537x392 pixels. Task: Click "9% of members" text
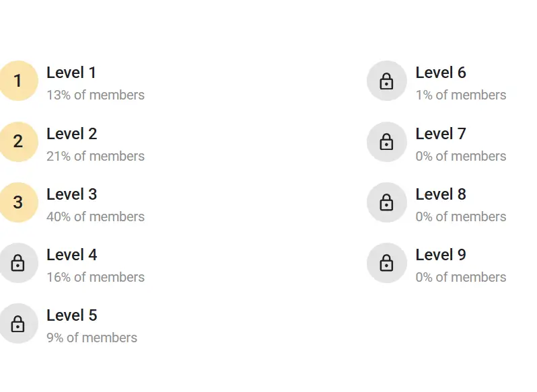coord(92,338)
